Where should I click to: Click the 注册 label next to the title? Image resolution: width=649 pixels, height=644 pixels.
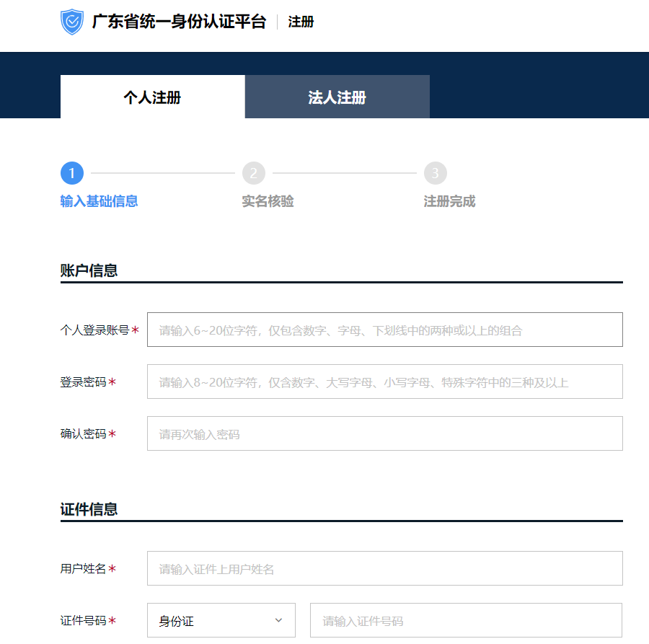301,22
